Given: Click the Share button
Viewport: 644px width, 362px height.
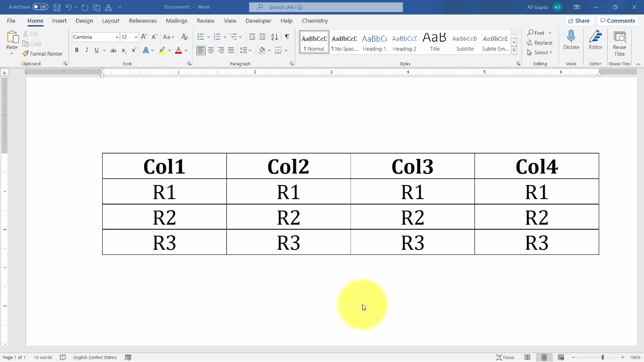Looking at the screenshot, I should 579,21.
